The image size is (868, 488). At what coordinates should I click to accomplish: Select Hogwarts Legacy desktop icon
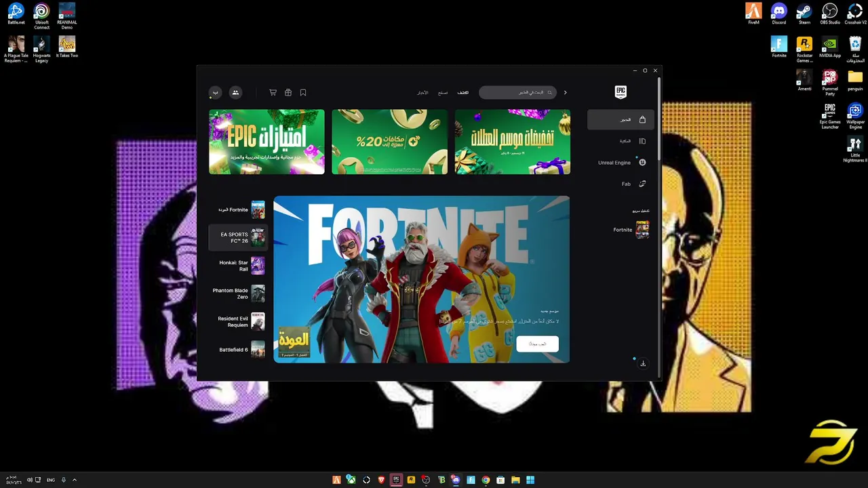click(x=41, y=50)
